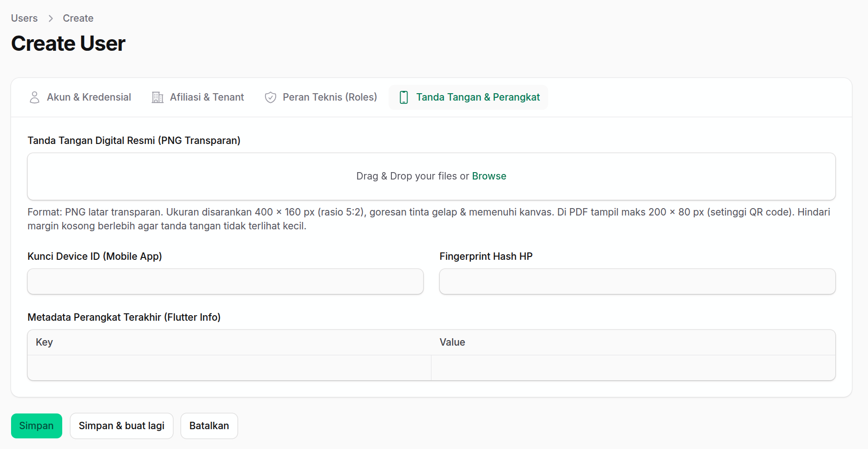Image resolution: width=868 pixels, height=449 pixels.
Task: Click the Kunci Device ID (Mobile App) label
Action: tap(95, 257)
